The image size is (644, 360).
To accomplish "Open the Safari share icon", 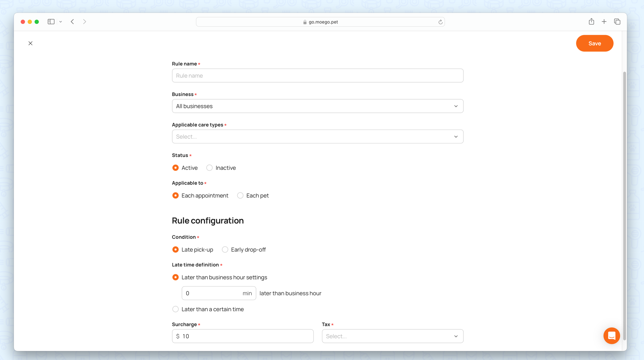I will coord(591,22).
